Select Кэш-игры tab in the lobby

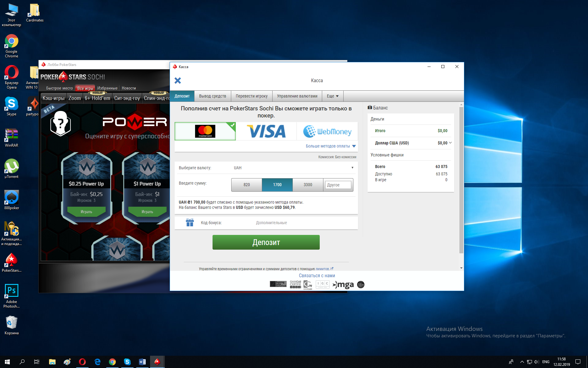(x=54, y=98)
